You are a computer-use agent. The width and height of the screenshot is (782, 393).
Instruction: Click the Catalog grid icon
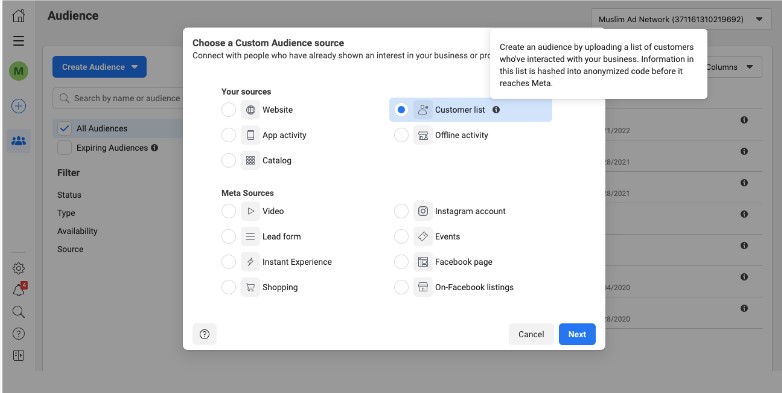click(x=250, y=161)
